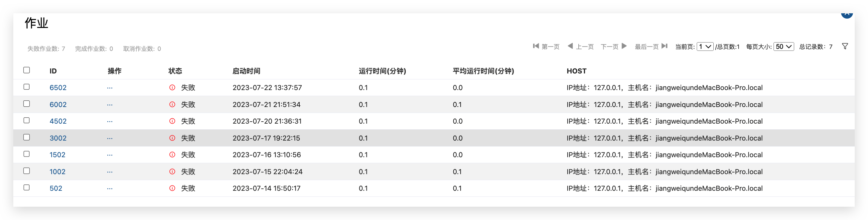The width and height of the screenshot is (868, 220).
Task: Click the 状态 column header
Action: [175, 71]
